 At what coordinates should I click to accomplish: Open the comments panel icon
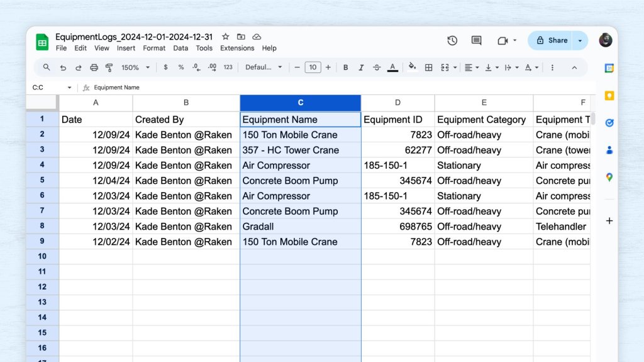pos(477,40)
